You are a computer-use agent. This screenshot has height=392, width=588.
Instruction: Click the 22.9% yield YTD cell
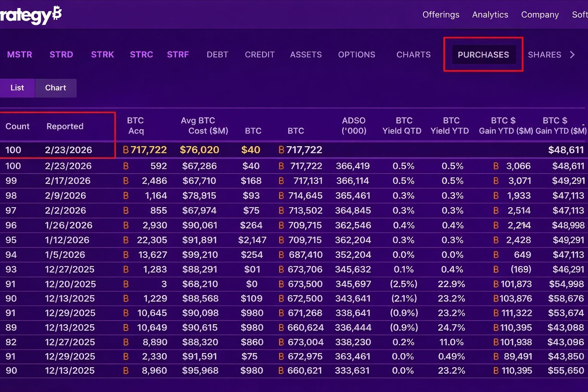(x=451, y=284)
